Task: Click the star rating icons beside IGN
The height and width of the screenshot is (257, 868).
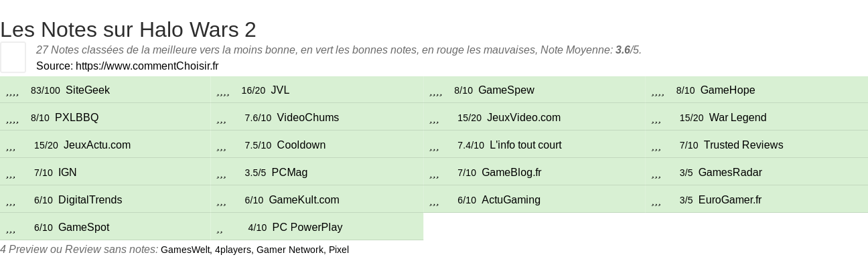Action: (11, 173)
